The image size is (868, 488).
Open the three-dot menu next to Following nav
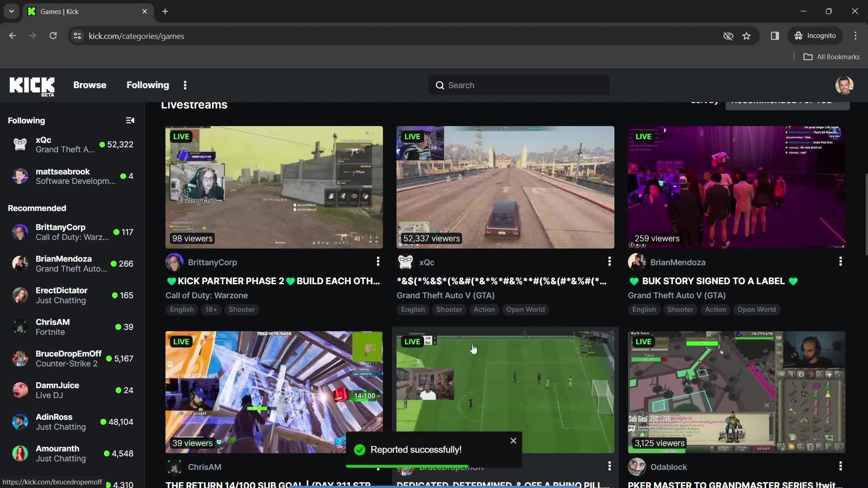(x=185, y=85)
